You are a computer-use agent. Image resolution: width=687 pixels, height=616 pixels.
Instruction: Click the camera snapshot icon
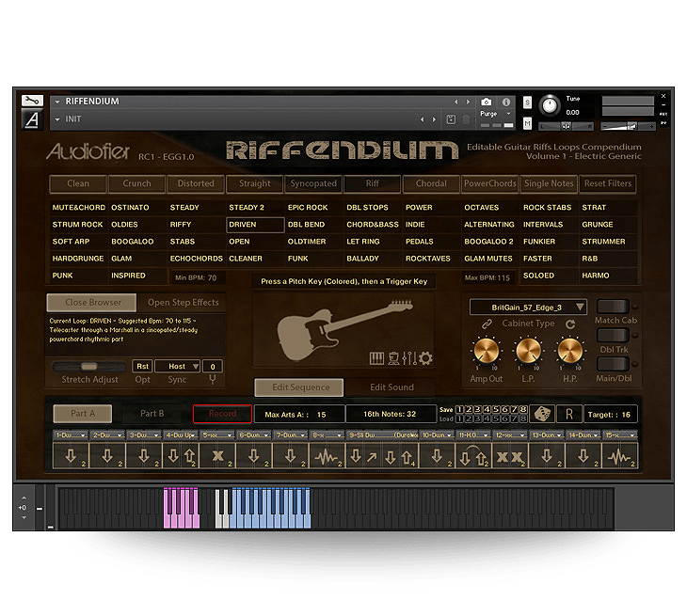(486, 102)
